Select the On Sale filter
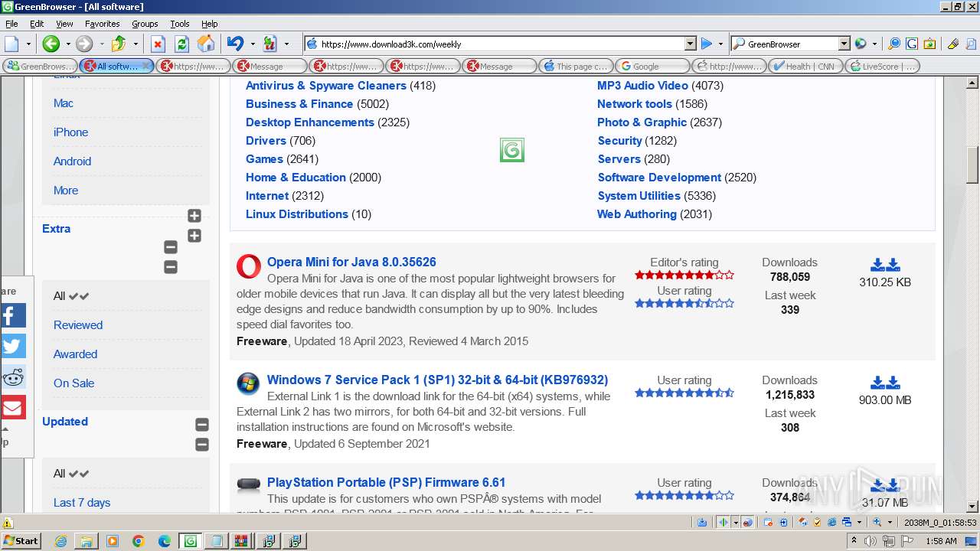The width and height of the screenshot is (980, 551). coord(73,383)
